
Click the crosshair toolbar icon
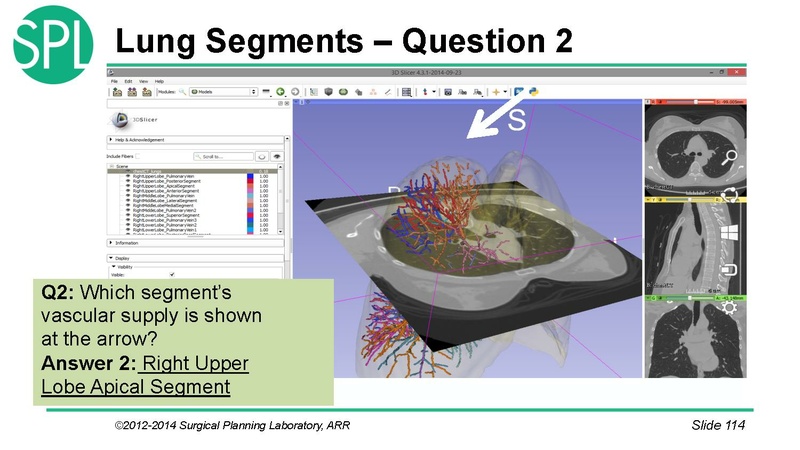tap(495, 92)
